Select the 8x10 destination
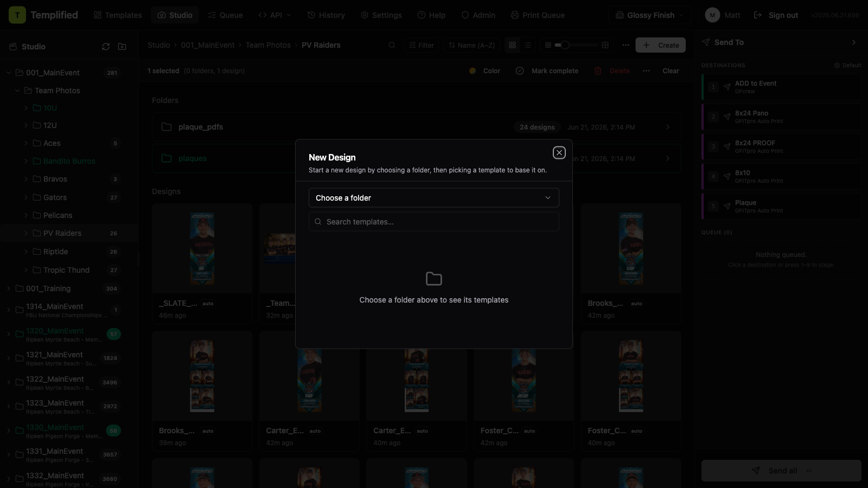Image resolution: width=868 pixels, height=488 pixels. click(781, 176)
